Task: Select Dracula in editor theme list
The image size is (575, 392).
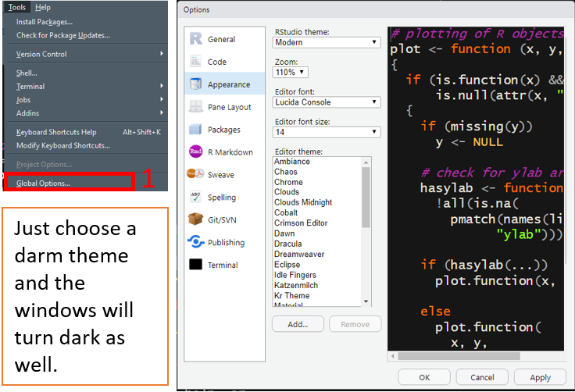Action: 288,244
